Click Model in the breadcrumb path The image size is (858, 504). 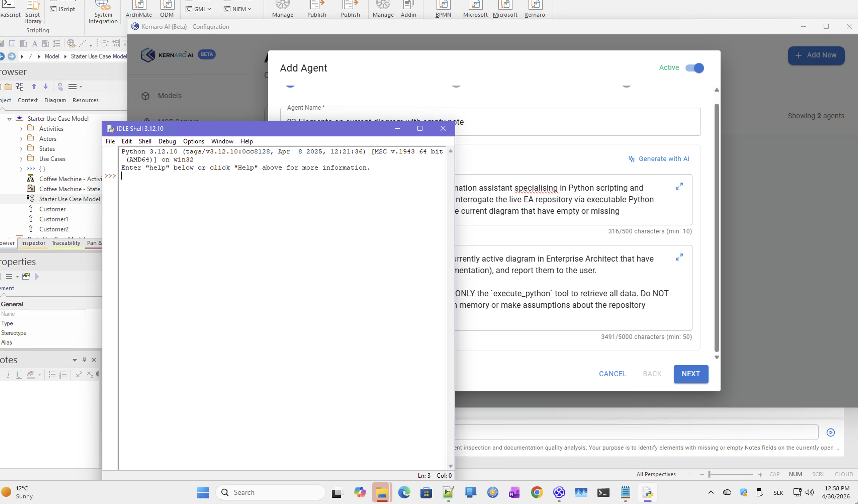coord(52,57)
